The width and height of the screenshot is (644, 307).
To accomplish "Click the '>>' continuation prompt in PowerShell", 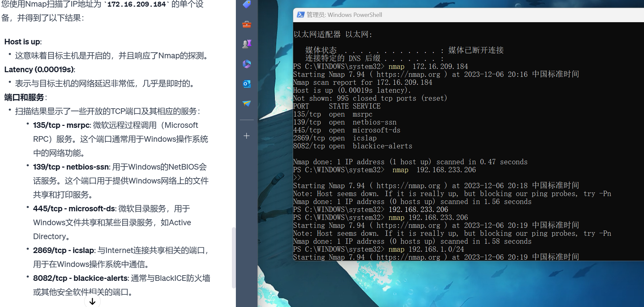I will 297,178.
